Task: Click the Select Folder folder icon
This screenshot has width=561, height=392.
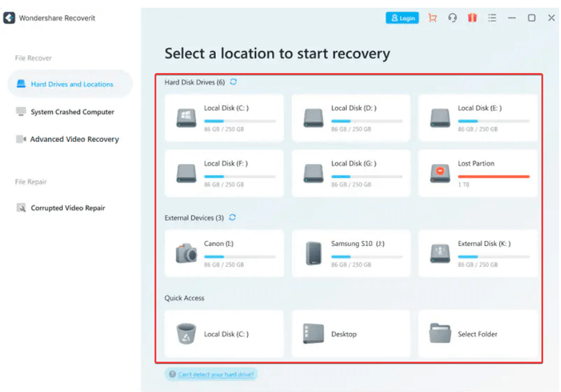Action: click(x=440, y=333)
